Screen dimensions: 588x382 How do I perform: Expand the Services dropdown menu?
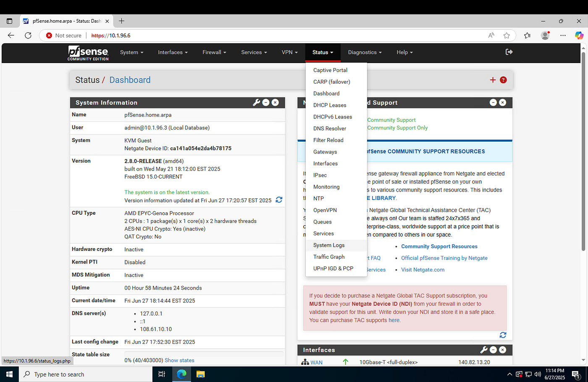(x=254, y=52)
